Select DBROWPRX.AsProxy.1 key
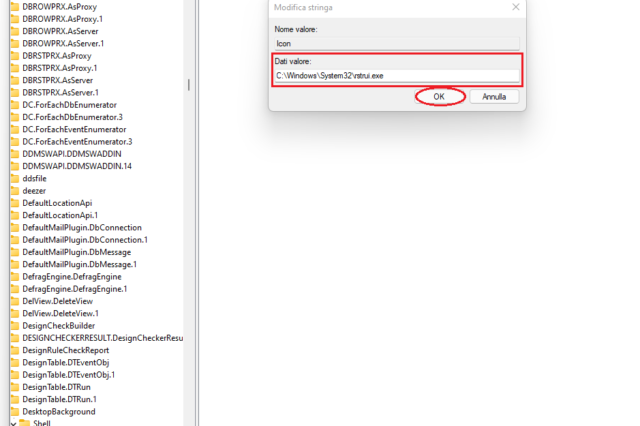This screenshot has width=640, height=426. (62, 19)
